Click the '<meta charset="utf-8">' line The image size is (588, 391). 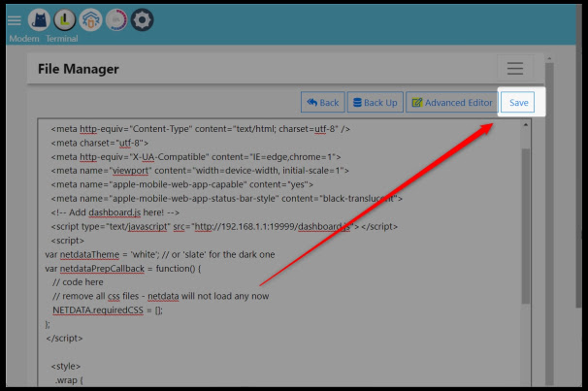pyautogui.click(x=100, y=143)
